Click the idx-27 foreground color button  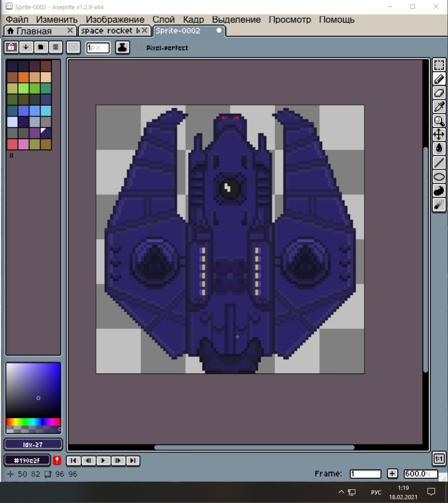click(x=33, y=444)
